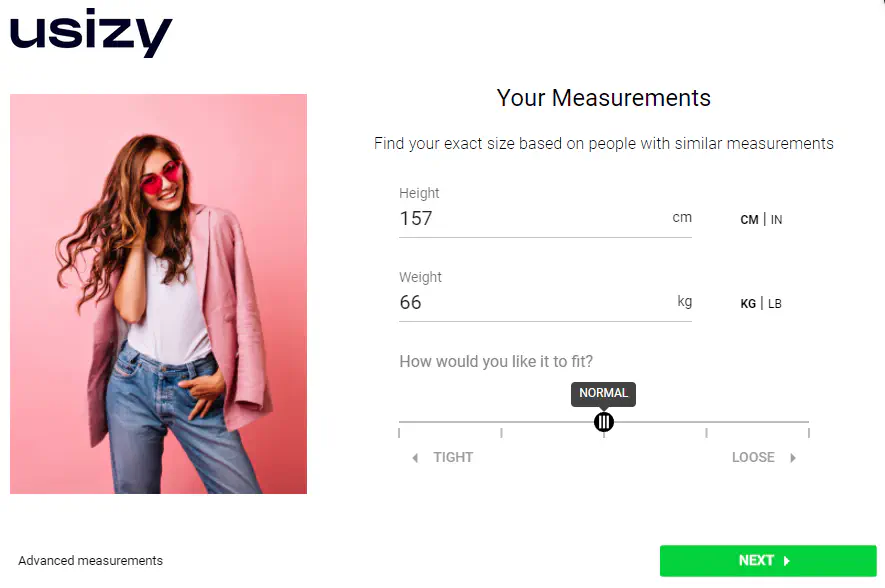Image resolution: width=885 pixels, height=588 pixels.
Task: Click the usizy logo
Action: tap(91, 33)
